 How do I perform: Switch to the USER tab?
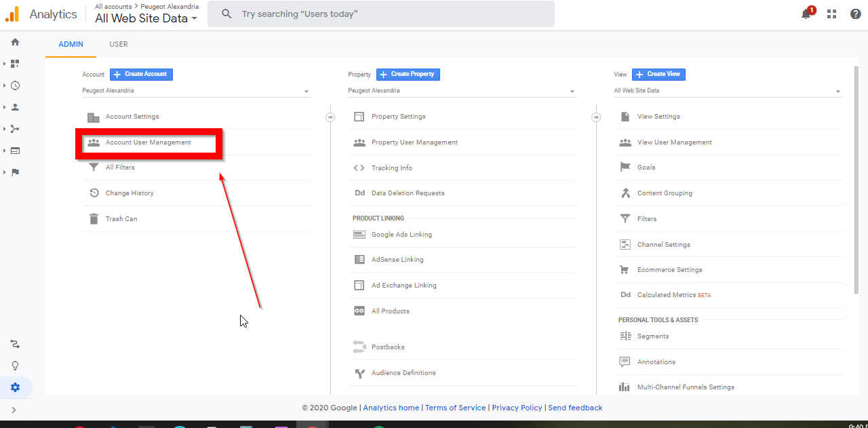point(118,44)
